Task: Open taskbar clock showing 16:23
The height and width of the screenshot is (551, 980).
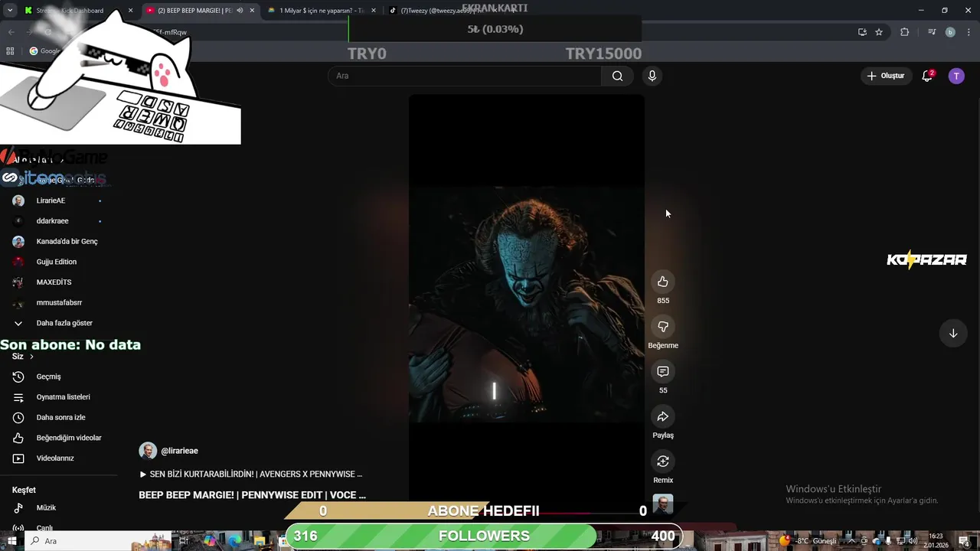Action: [936, 541]
